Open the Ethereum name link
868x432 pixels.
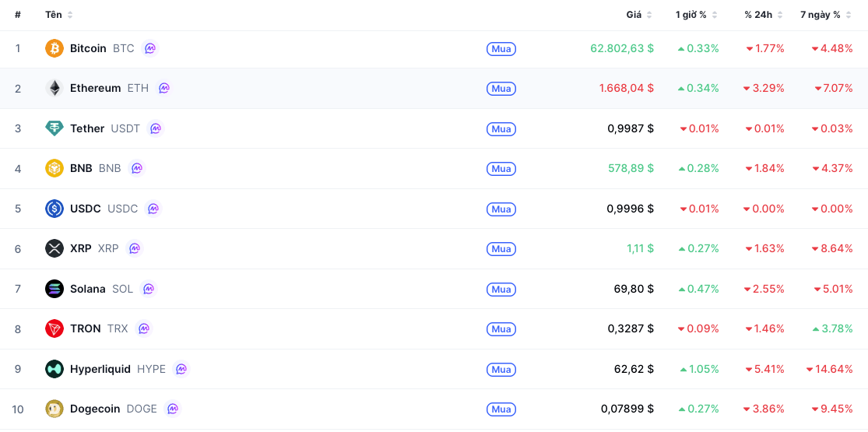coord(95,88)
